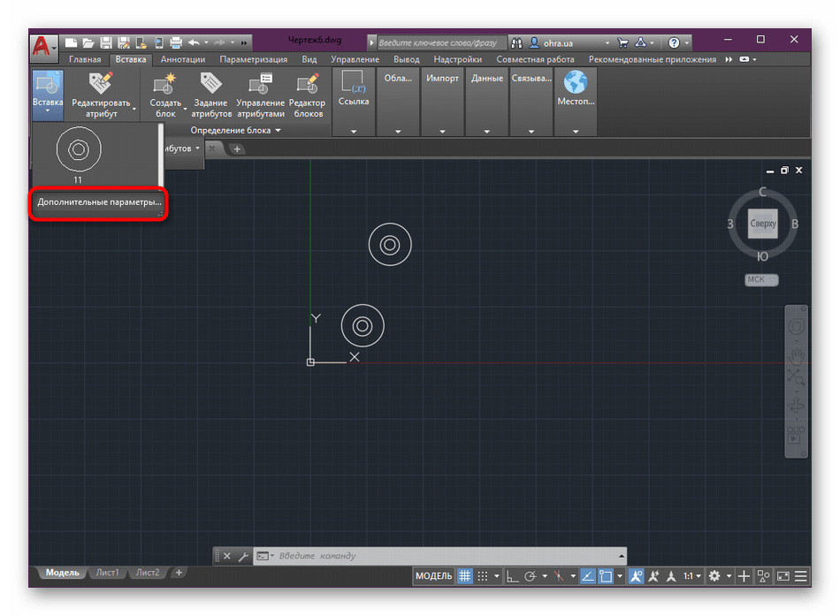Open the МСК coordinate system dropdown

[x=760, y=280]
